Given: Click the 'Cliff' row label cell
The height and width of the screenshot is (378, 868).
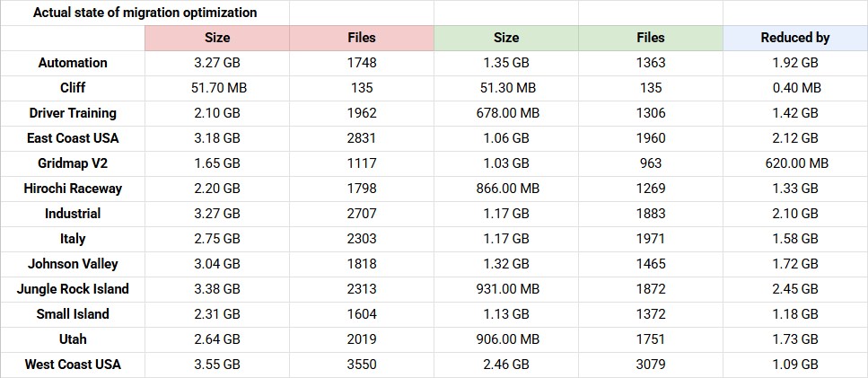Looking at the screenshot, I should (x=73, y=88).
